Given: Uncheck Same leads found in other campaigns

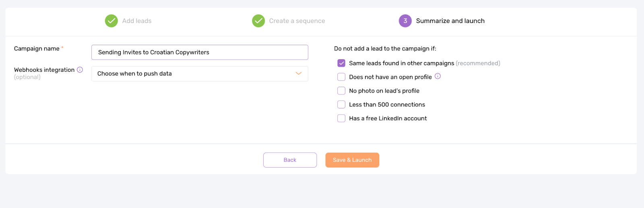Looking at the screenshot, I should [341, 63].
